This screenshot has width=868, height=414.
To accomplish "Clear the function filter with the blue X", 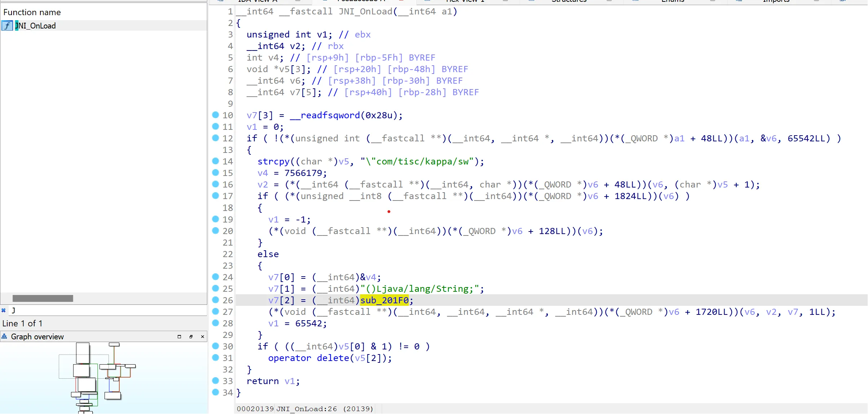I will pyautogui.click(x=4, y=310).
